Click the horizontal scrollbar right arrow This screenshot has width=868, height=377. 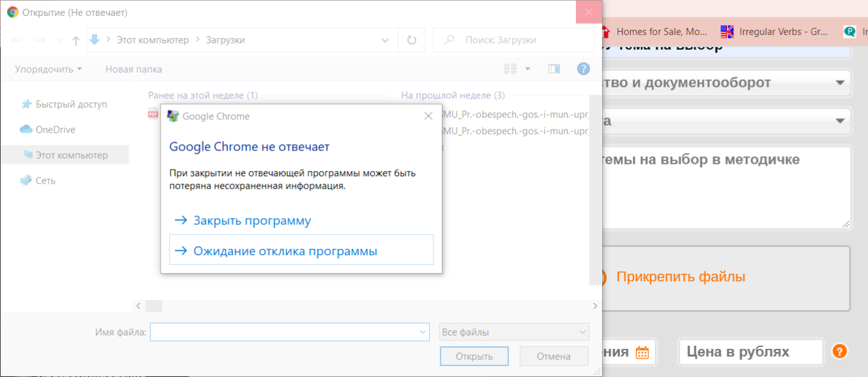[596, 306]
